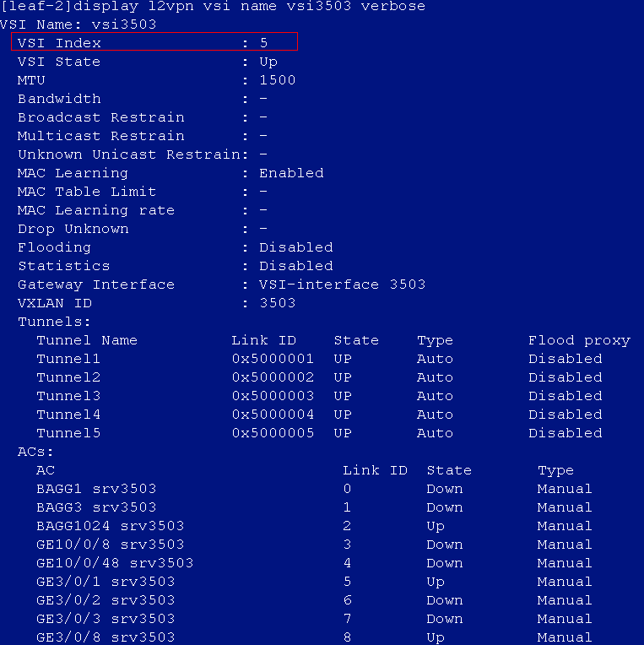Screen dimensions: 644x645
Task: Click VSI State Up value
Action: (x=268, y=62)
